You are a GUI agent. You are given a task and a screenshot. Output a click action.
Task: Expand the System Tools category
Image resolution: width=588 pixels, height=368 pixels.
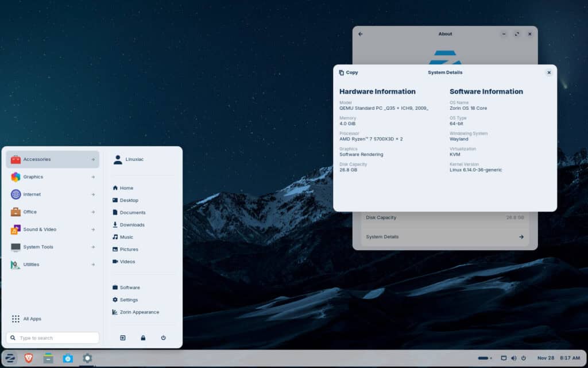point(52,247)
